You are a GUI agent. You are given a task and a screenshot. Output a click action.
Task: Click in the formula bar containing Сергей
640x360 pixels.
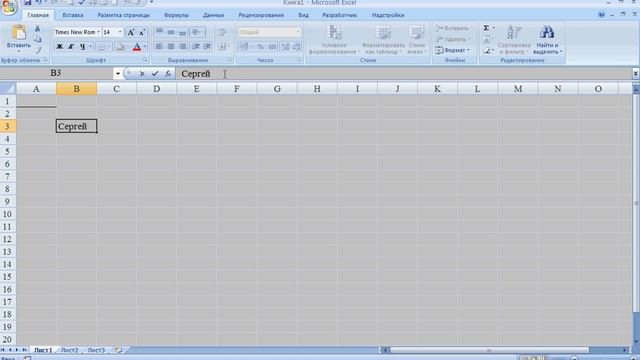tap(404, 73)
